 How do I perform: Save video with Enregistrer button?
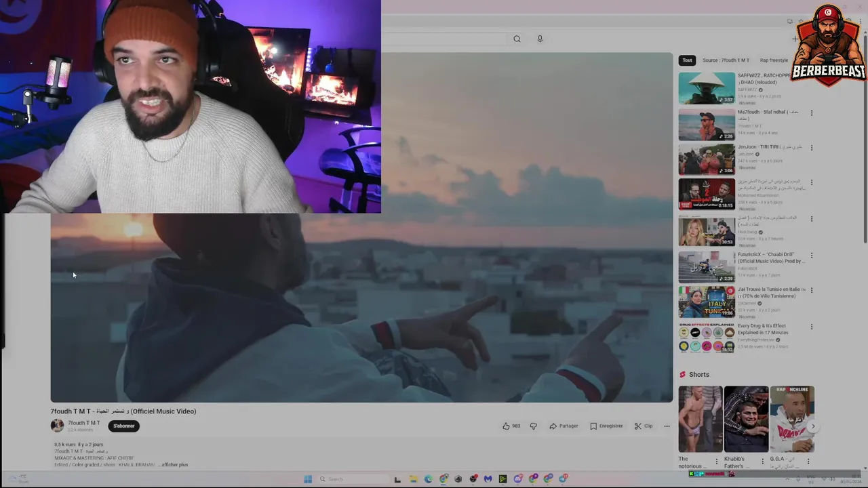point(606,426)
